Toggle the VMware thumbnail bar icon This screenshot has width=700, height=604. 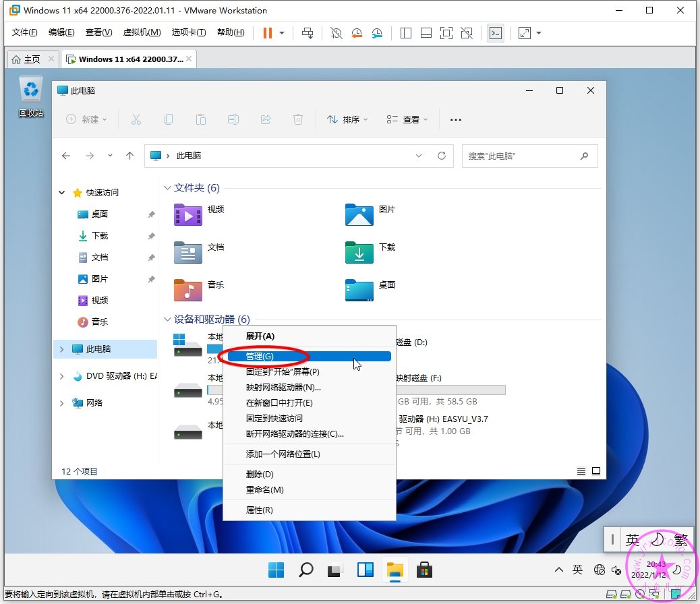(426, 33)
